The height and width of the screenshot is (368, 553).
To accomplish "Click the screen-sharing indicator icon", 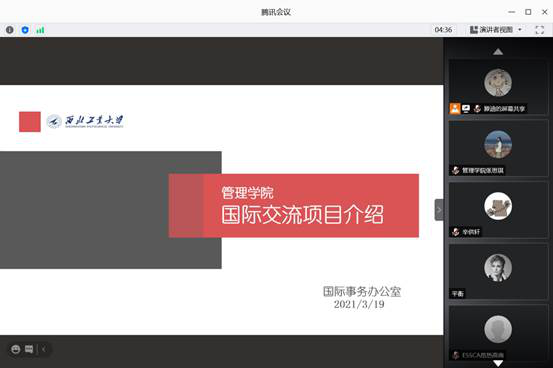I will pyautogui.click(x=466, y=109).
